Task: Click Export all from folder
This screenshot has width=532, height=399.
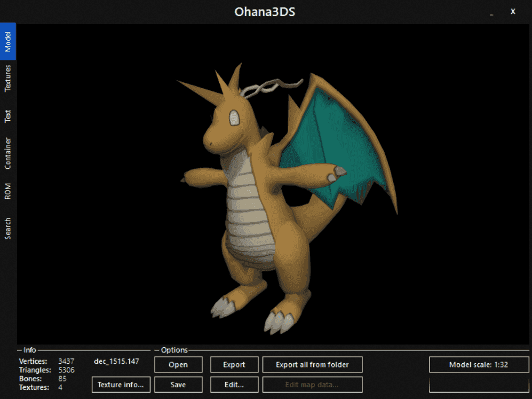Action: pos(313,365)
